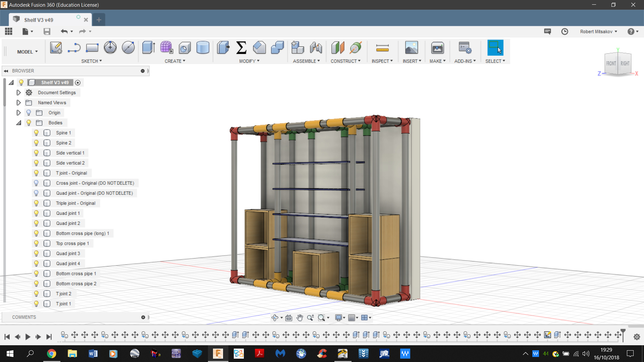Viewport: 644px width, 362px height.
Task: Open the Robert Mitsakov account dropdown
Action: pos(599,32)
